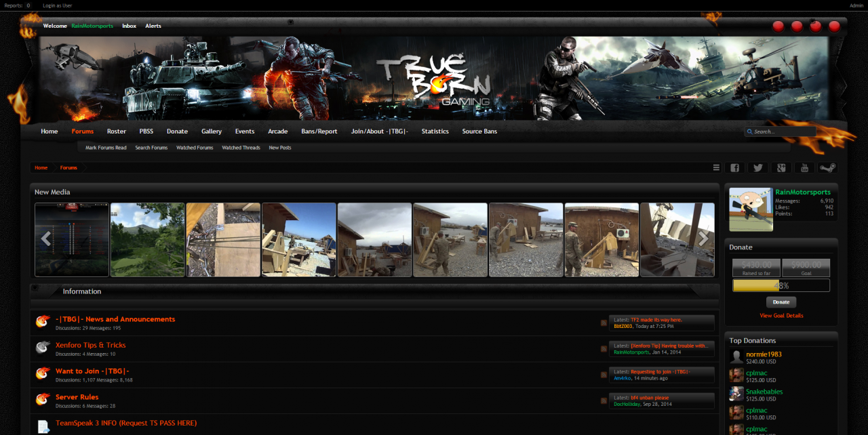
Task: Click the 48% donation progress bar
Action: [x=781, y=286]
